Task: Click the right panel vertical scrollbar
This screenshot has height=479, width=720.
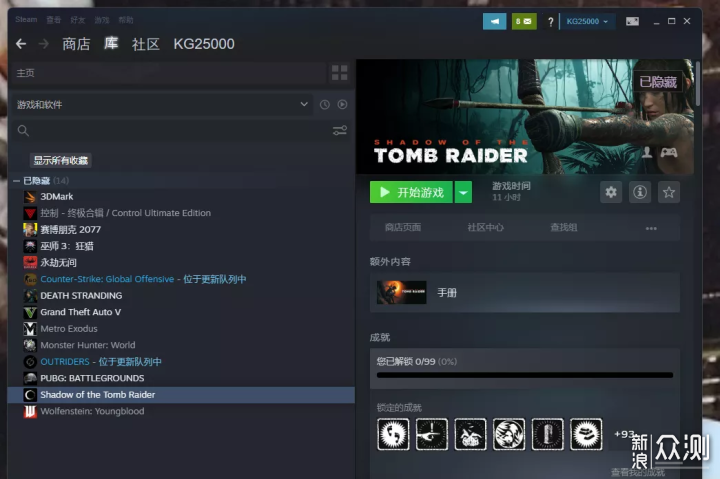Action: point(698,84)
